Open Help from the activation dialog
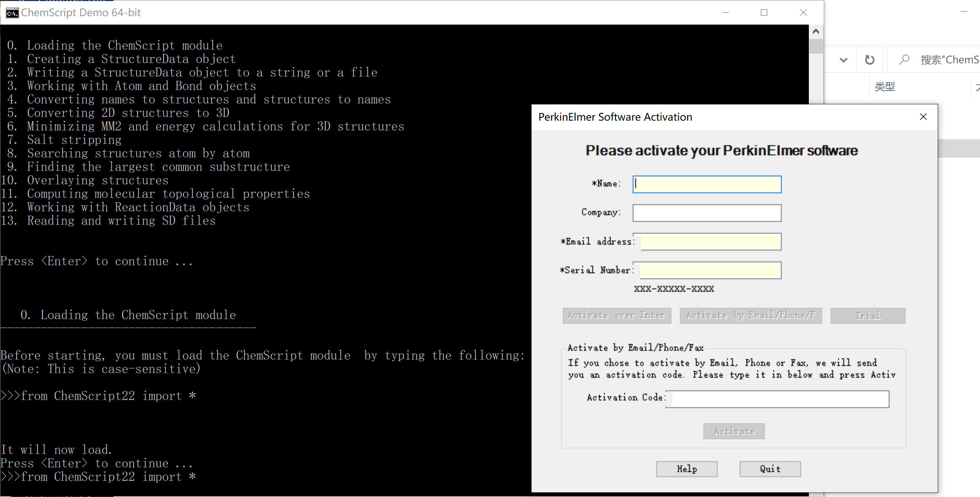The image size is (980, 497). click(687, 469)
